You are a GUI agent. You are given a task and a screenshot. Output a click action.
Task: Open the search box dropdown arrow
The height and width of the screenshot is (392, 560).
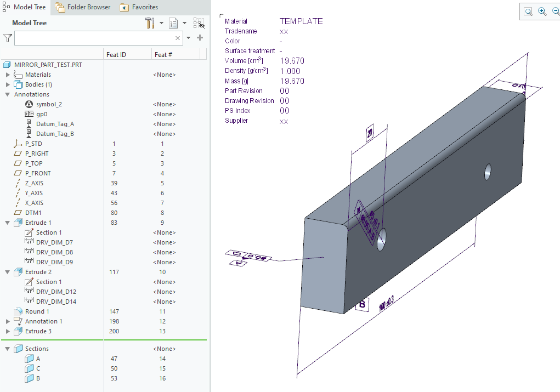pos(188,38)
